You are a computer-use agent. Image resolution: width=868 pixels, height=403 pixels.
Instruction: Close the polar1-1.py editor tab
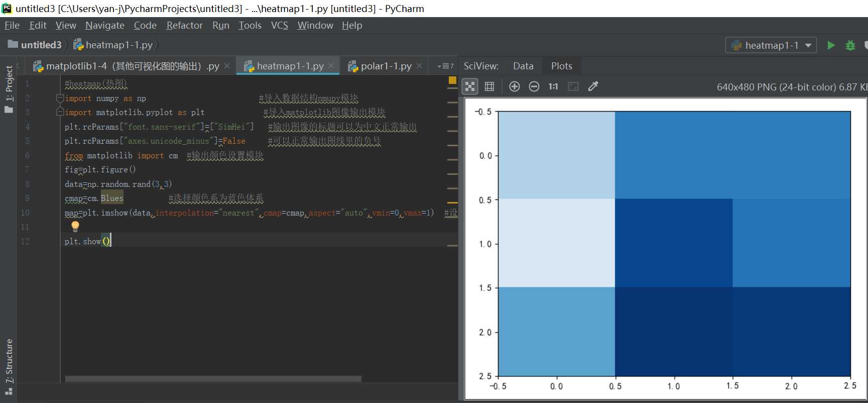click(x=419, y=66)
